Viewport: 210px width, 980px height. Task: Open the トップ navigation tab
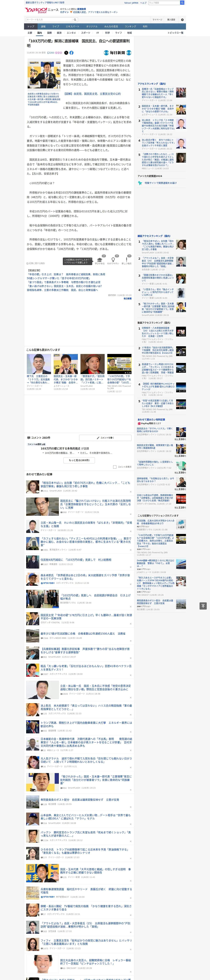(31, 27)
